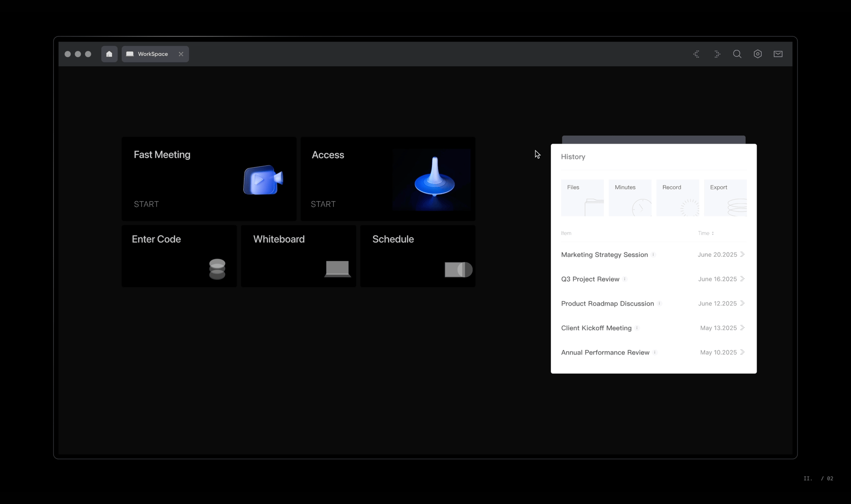
Task: Open arrow for Marketing Strategy Session row
Action: (742, 254)
